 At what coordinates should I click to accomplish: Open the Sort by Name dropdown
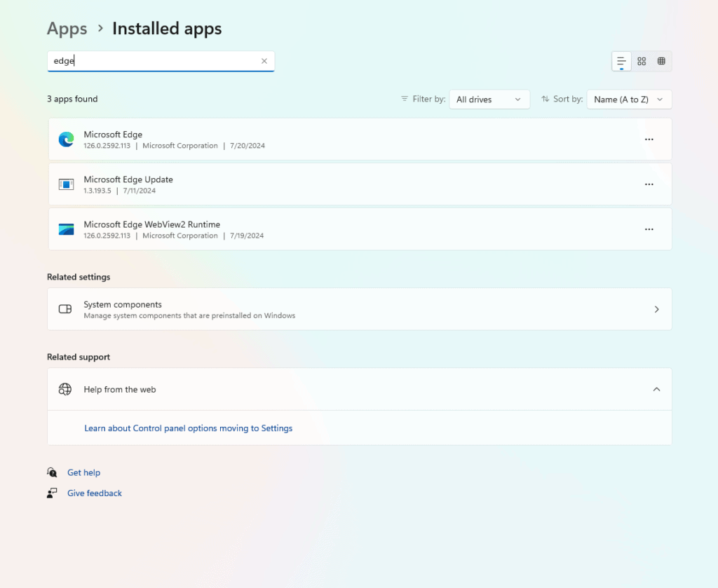coord(629,100)
